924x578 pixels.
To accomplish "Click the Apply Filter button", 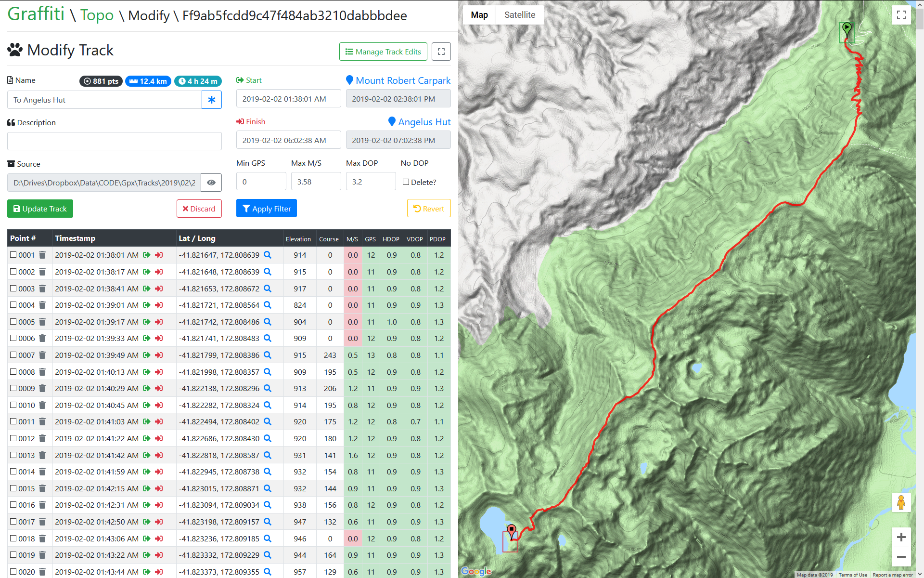I will tap(267, 209).
